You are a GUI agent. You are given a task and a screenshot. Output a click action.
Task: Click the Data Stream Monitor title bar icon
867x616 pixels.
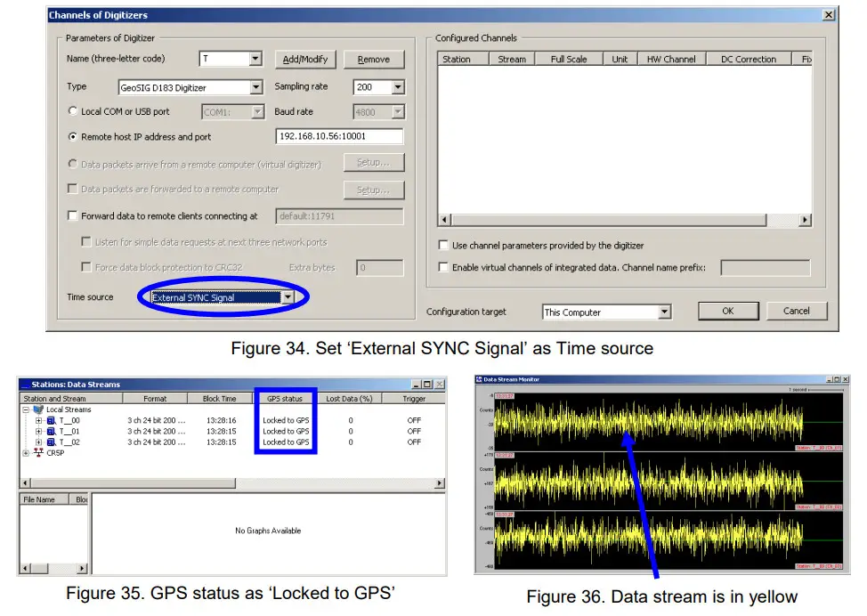tap(479, 380)
